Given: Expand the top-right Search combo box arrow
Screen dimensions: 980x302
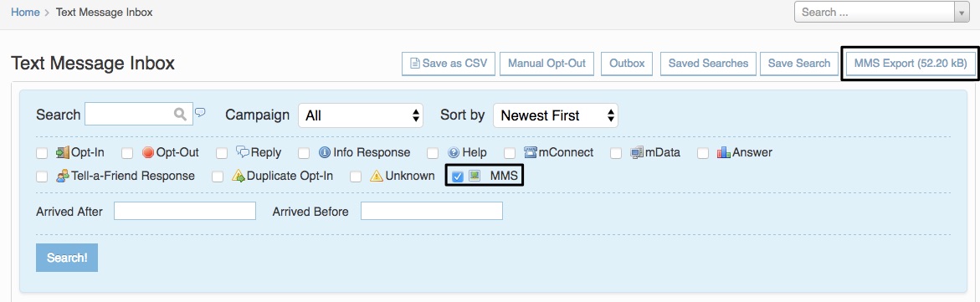Looking at the screenshot, I should coord(962,12).
